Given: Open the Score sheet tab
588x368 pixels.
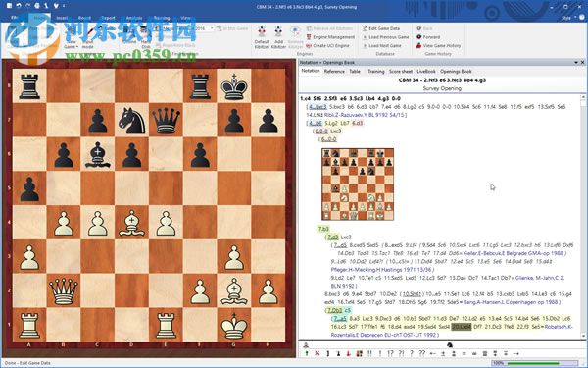Looking at the screenshot, I should [401, 71].
